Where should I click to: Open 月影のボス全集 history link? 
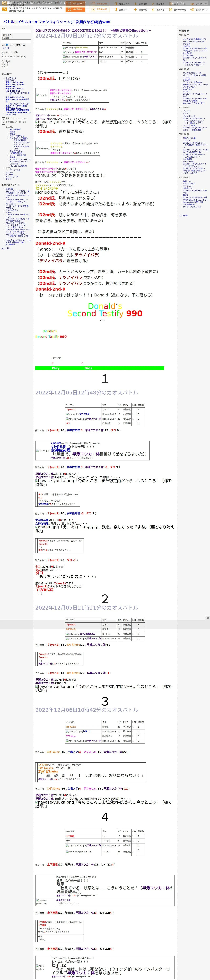(189, 138)
